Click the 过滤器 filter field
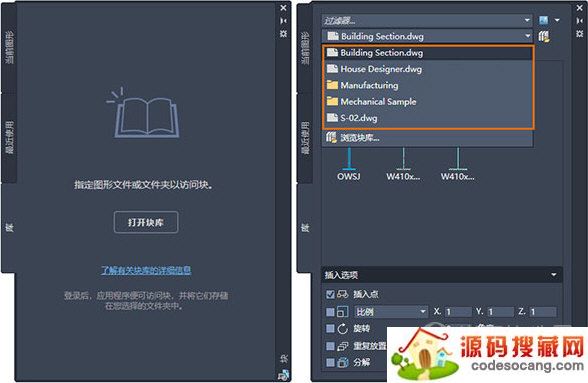Screen dimensions: 588x383 point(427,20)
